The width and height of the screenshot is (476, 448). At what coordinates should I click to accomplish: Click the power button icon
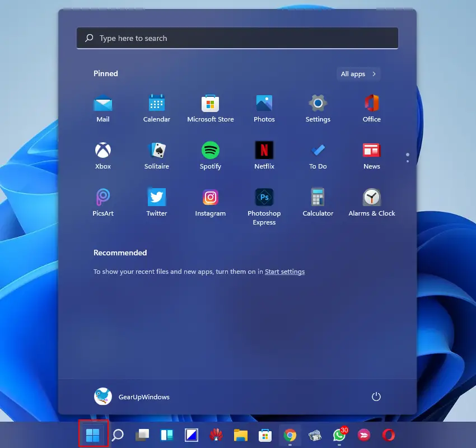click(x=376, y=396)
